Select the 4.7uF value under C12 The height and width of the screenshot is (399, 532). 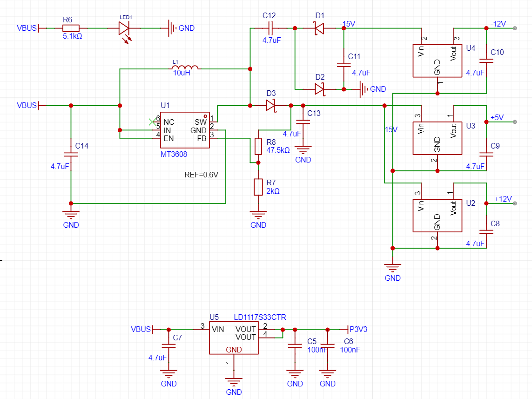(x=271, y=40)
